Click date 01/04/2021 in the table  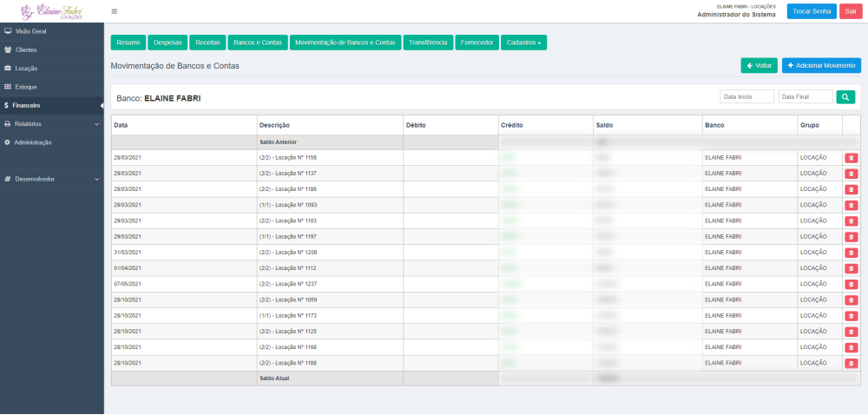[128, 267]
